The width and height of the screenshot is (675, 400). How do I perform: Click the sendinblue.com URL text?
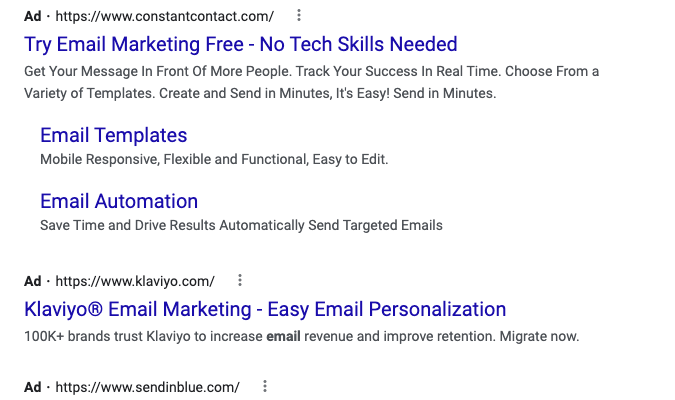[x=147, y=387]
